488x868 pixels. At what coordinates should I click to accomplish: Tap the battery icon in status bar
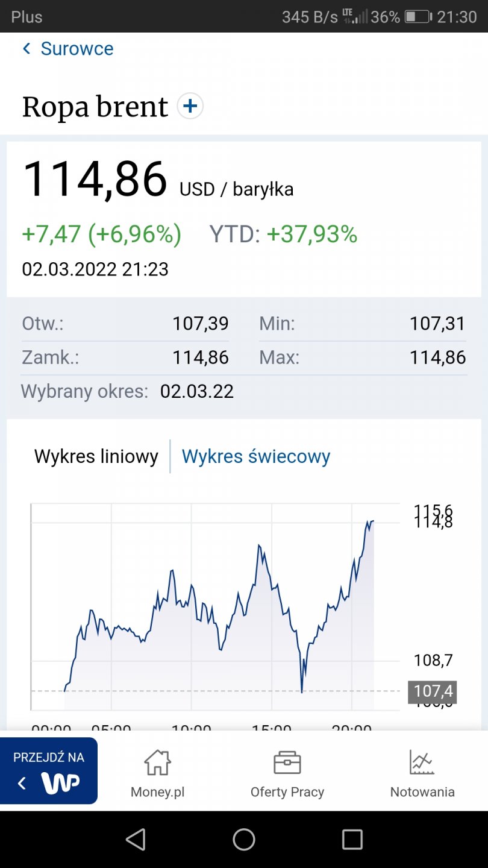coord(417,16)
